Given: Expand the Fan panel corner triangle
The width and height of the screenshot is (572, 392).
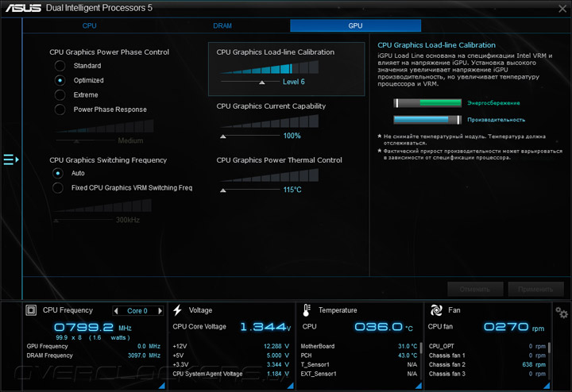Looking at the screenshot, I should coord(547,386).
